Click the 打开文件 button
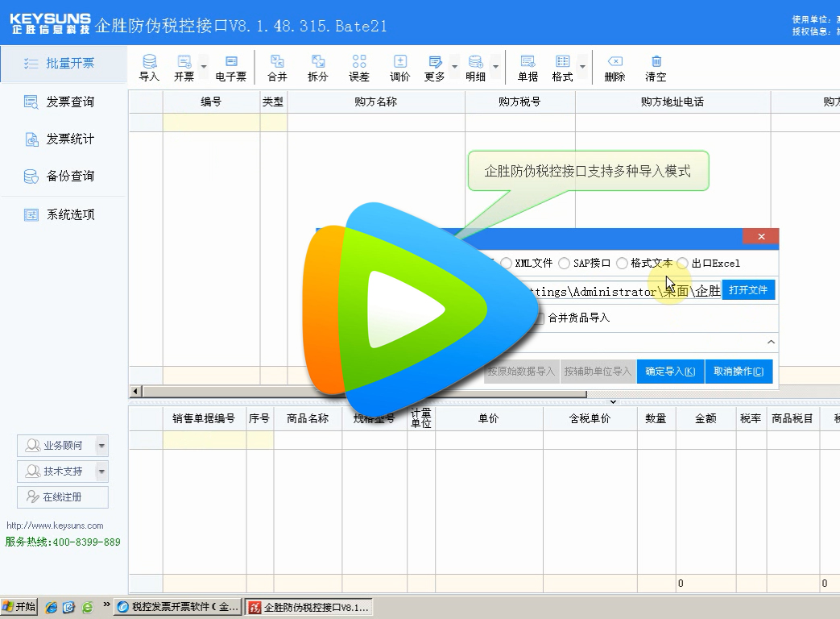The height and width of the screenshot is (619, 840). [748, 290]
